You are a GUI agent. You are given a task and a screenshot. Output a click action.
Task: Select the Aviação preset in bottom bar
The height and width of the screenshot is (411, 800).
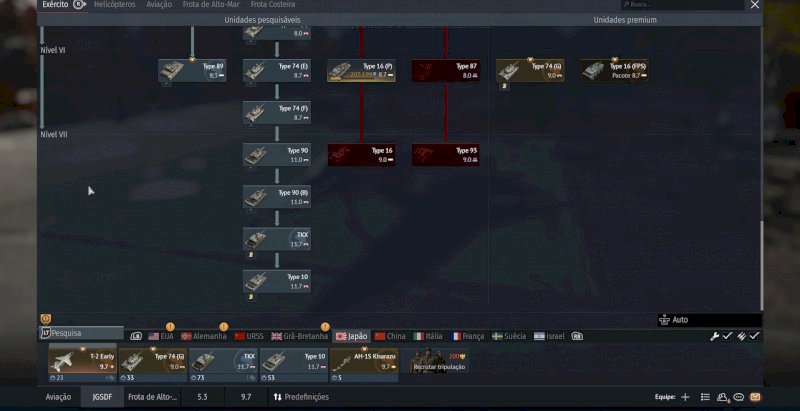pos(58,397)
